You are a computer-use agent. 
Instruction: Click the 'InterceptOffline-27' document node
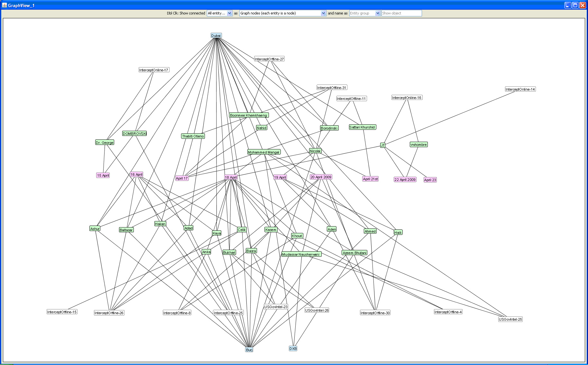[x=269, y=59]
